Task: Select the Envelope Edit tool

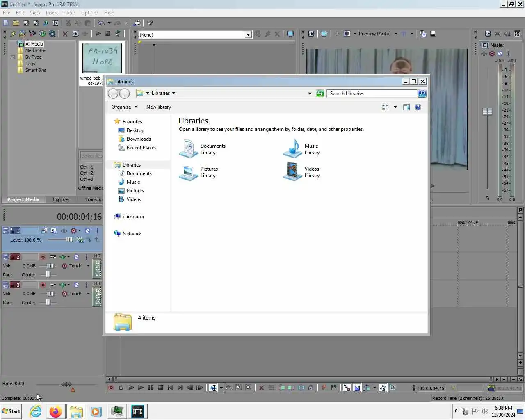Action: point(228,388)
